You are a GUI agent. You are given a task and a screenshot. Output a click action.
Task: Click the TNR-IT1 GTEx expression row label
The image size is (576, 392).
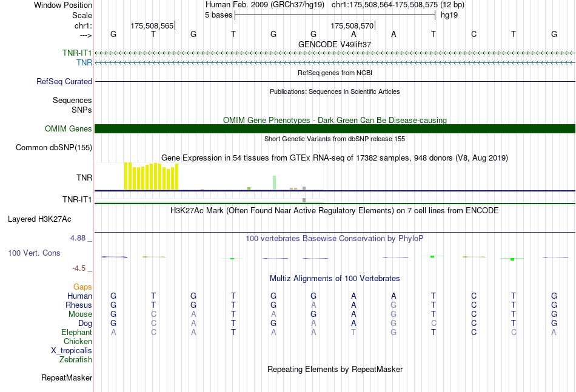77,199
